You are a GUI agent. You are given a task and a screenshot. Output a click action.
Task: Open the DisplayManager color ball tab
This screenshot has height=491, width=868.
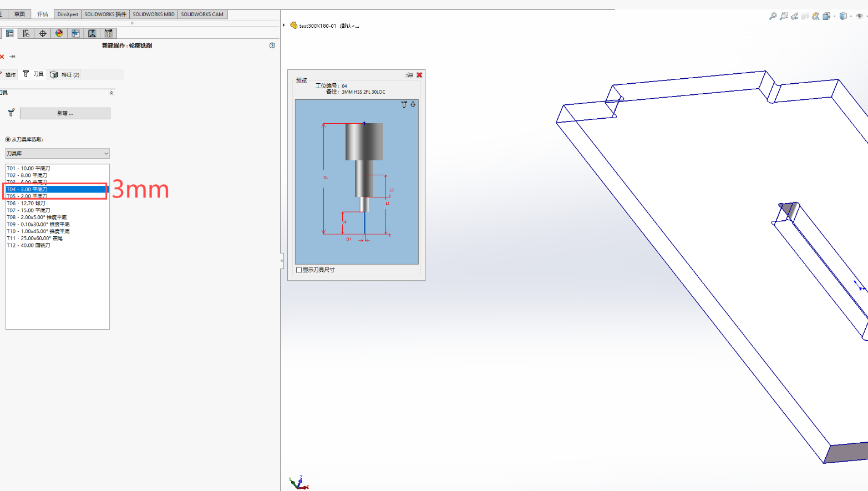(x=59, y=33)
